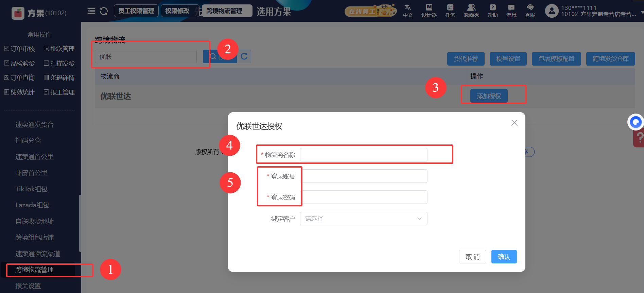Click the 货代推荐 button
Viewport: 644px width, 293px height.
pyautogui.click(x=466, y=59)
